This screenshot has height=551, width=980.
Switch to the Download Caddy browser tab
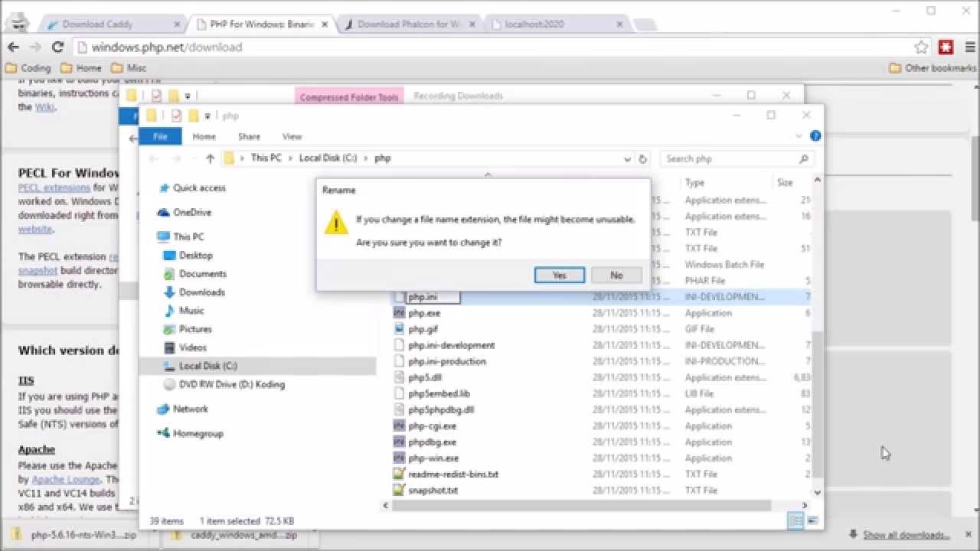(113, 24)
